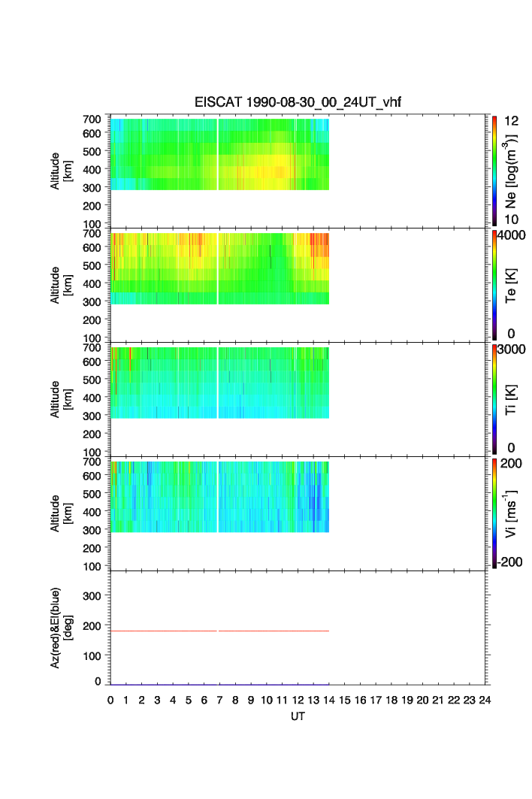Viewport: 532px width, 799px height.
Task: Click the 3000 value on Ti colorbar
Action: tap(512, 350)
